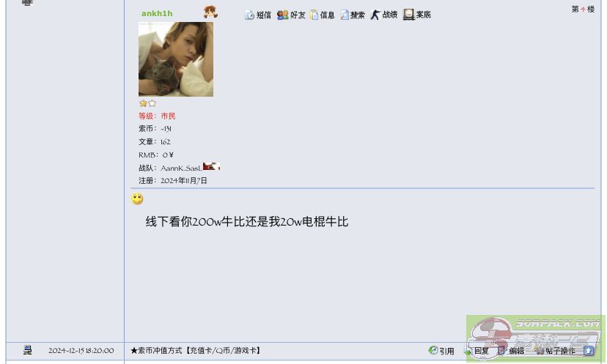607x364 pixels.
Task: Open the 索币冲值方式 recharge link
Action: click(197, 351)
